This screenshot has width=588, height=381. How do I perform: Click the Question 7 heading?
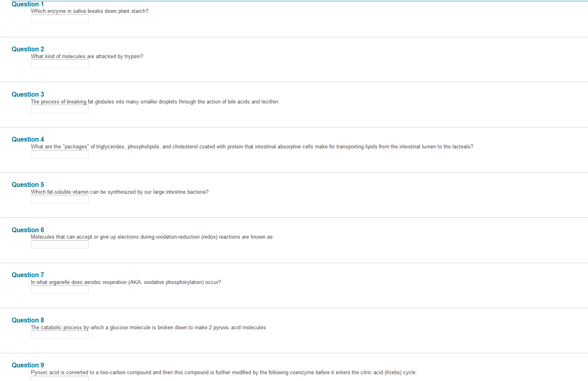28,275
